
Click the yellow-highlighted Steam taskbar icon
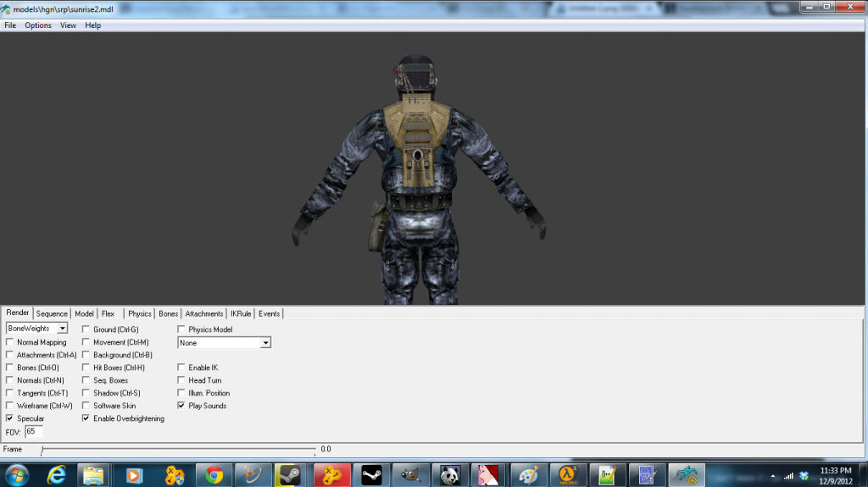click(290, 475)
